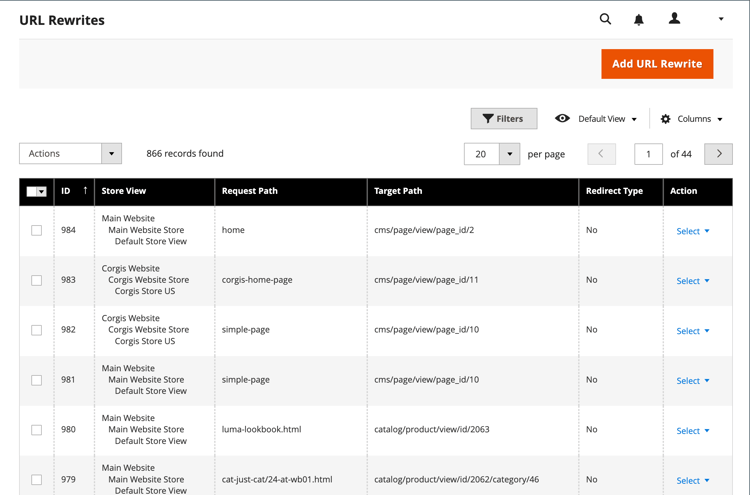Image resolution: width=750 pixels, height=495 pixels.
Task: Open Select action for row 981
Action: pyautogui.click(x=693, y=381)
